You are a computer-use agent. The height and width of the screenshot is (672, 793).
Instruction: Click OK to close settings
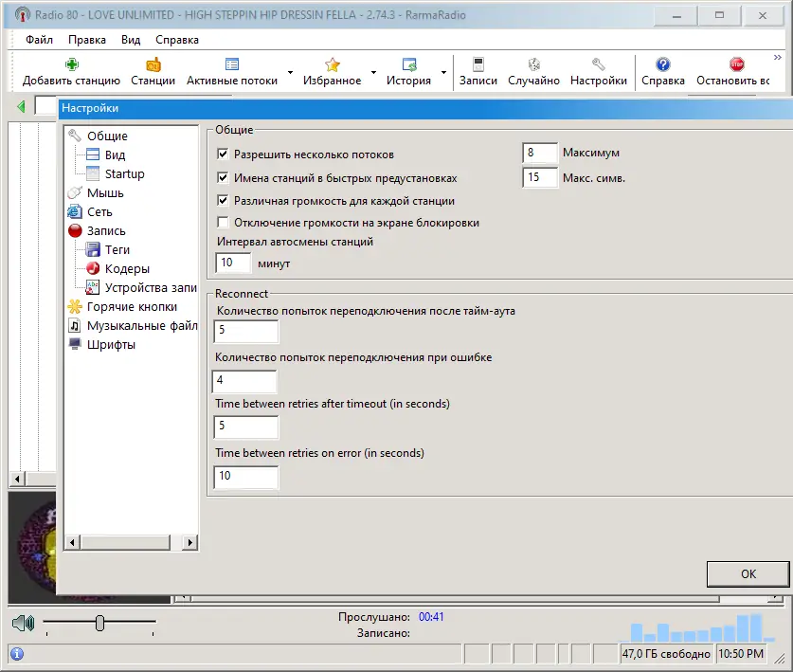(x=748, y=573)
